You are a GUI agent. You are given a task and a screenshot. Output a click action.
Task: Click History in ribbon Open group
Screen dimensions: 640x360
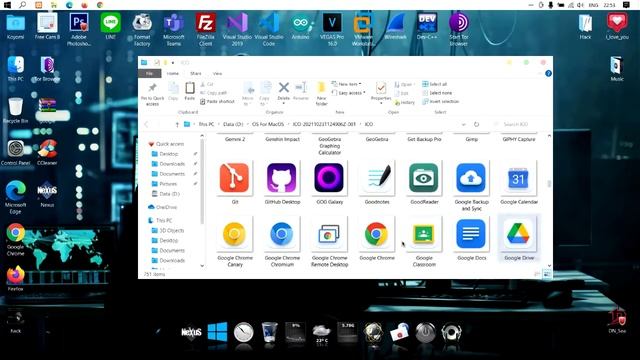click(405, 103)
